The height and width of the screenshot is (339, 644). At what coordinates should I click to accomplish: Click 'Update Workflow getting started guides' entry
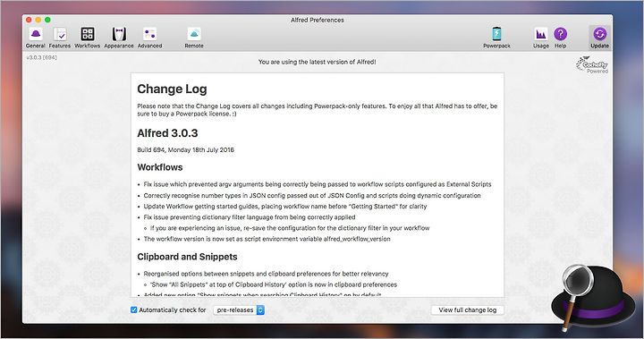point(285,207)
